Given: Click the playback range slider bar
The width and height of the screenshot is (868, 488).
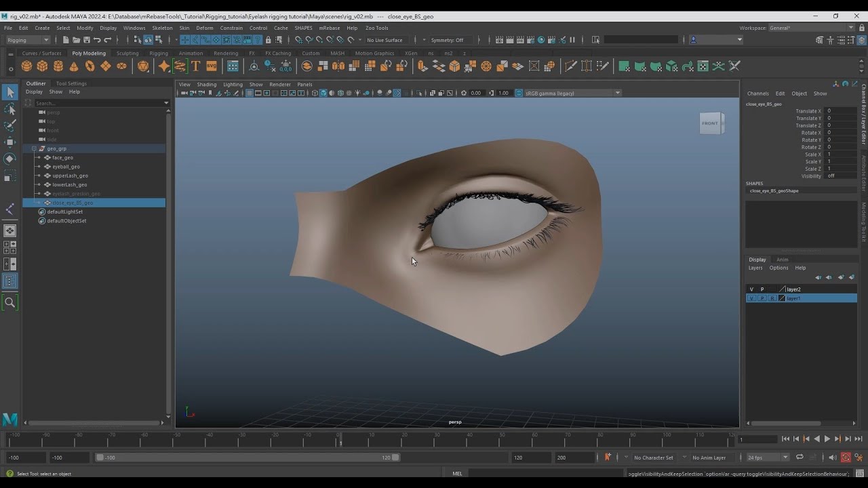Looking at the screenshot, I should pos(248,457).
